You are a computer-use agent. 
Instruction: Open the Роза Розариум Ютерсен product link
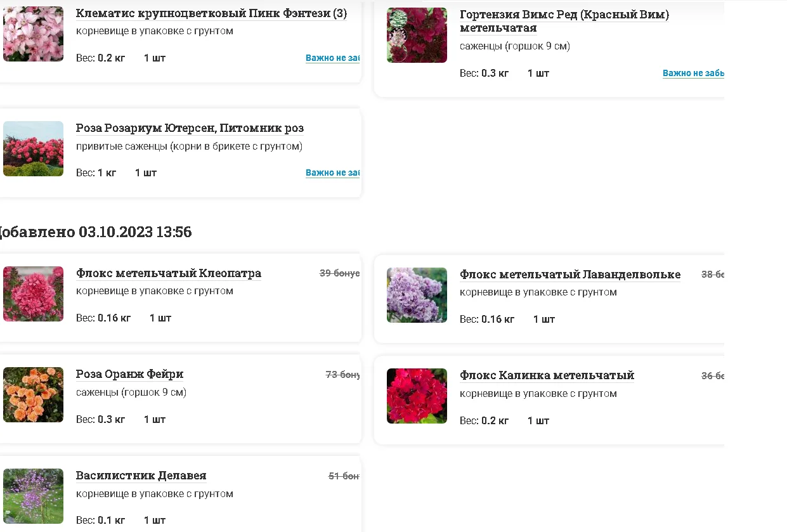click(190, 128)
